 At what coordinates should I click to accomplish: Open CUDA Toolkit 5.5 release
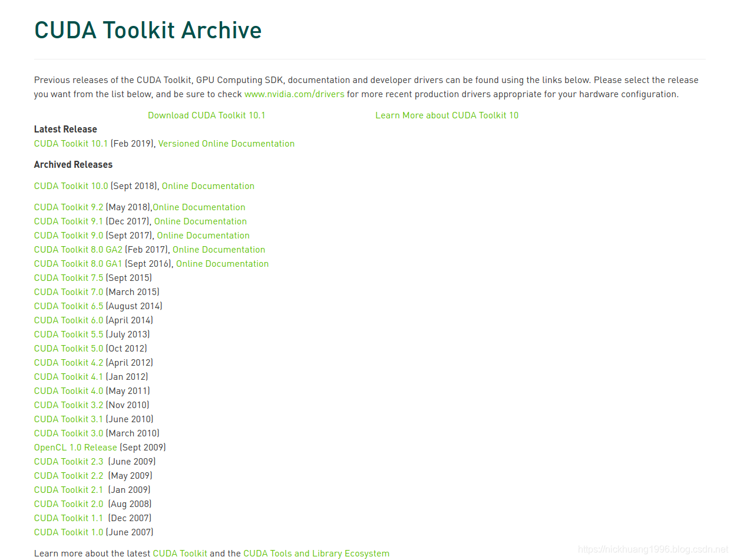(68, 334)
